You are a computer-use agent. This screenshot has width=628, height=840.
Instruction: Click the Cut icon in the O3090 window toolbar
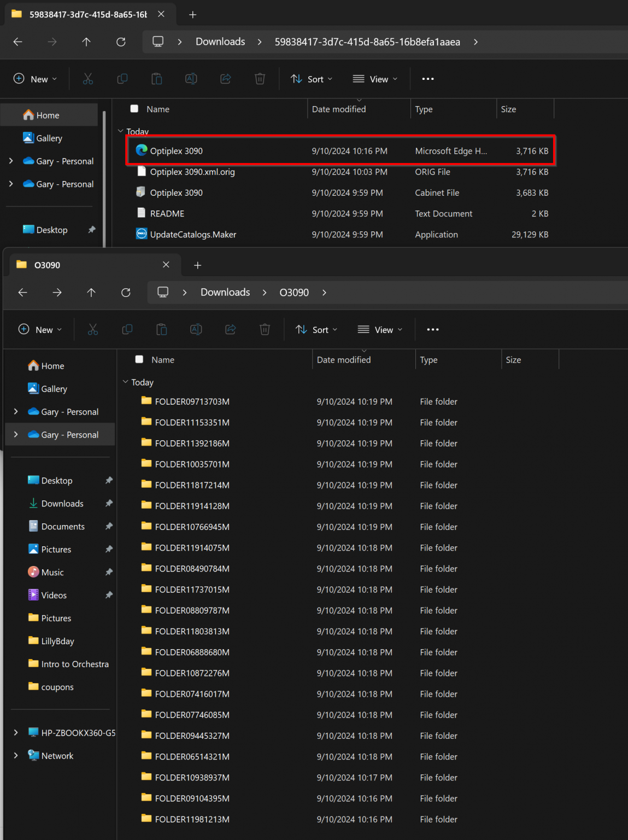[x=93, y=330]
